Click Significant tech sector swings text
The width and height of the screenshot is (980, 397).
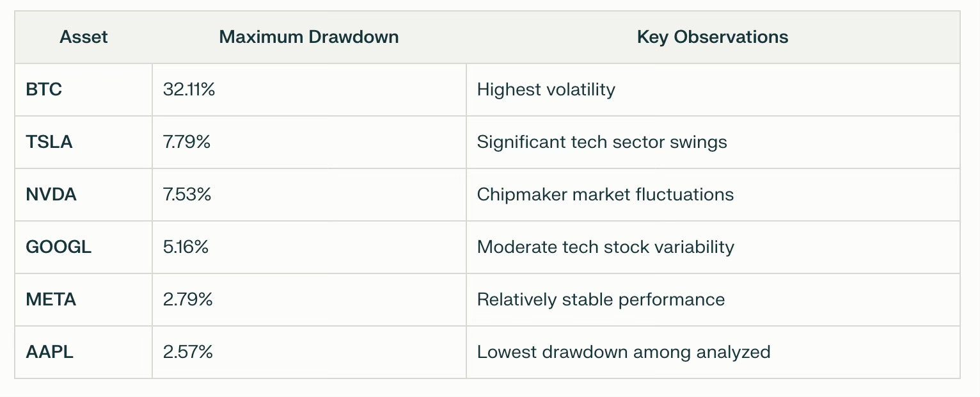pyautogui.click(x=602, y=142)
